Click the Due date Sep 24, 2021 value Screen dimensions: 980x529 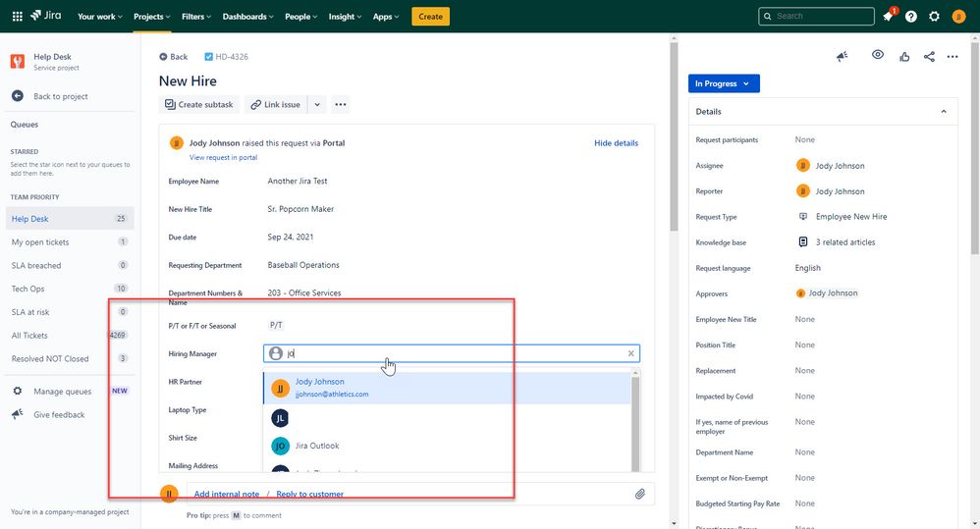[291, 237]
